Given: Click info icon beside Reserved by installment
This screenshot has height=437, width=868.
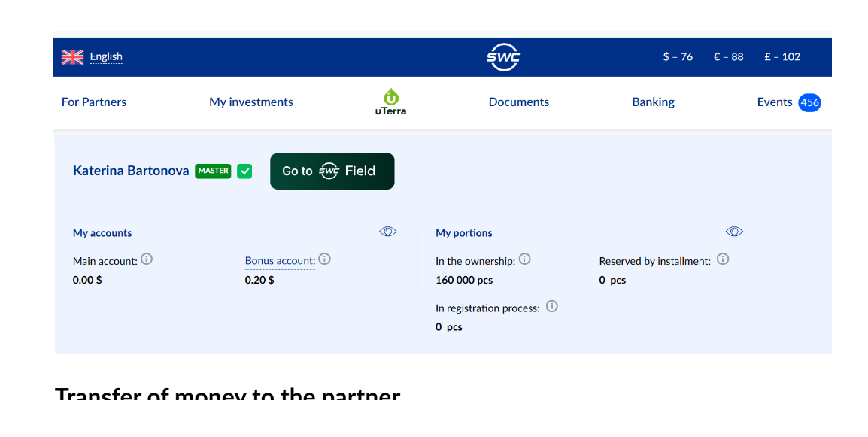Looking at the screenshot, I should [x=723, y=259].
